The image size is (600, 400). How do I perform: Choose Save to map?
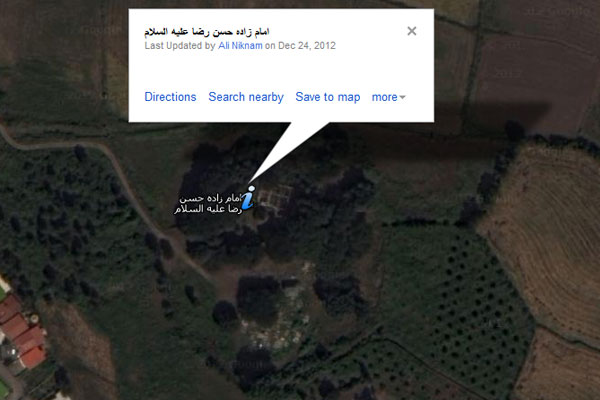pyautogui.click(x=328, y=97)
